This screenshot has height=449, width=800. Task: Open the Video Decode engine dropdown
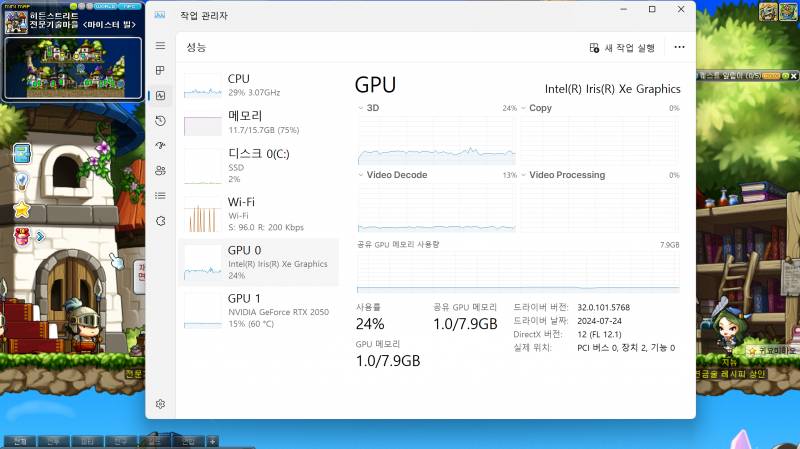[x=360, y=175]
